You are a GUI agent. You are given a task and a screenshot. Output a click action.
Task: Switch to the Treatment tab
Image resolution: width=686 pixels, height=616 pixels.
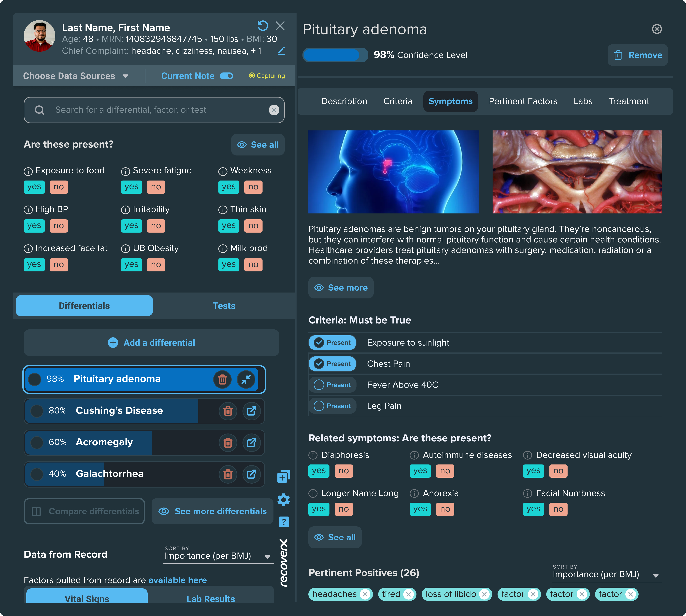tap(629, 101)
